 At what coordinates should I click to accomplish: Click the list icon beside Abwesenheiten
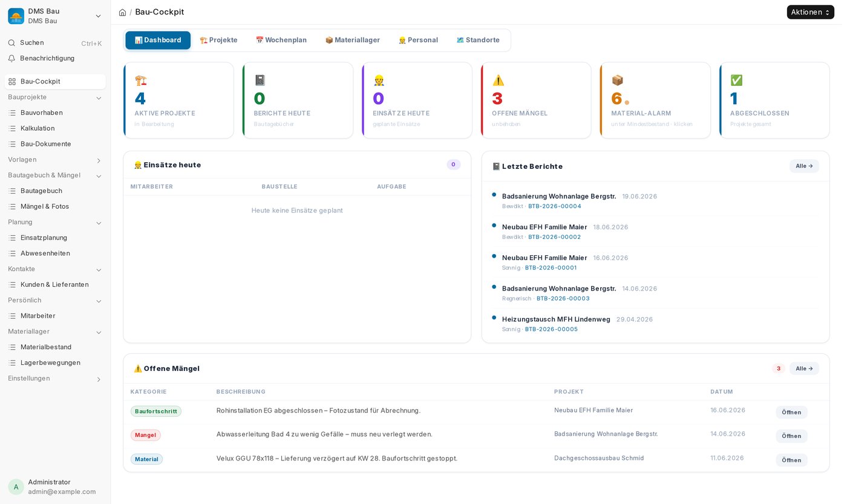click(12, 254)
